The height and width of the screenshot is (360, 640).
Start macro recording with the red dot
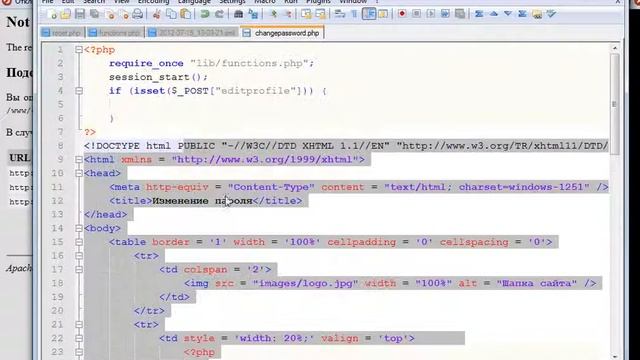click(x=402, y=14)
